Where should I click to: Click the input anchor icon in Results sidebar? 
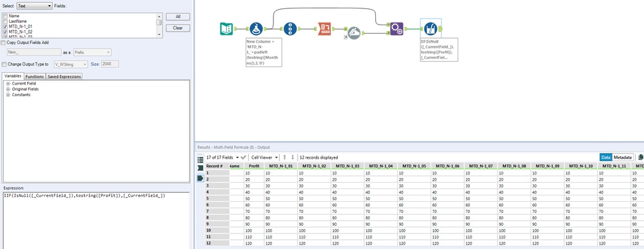point(200,168)
